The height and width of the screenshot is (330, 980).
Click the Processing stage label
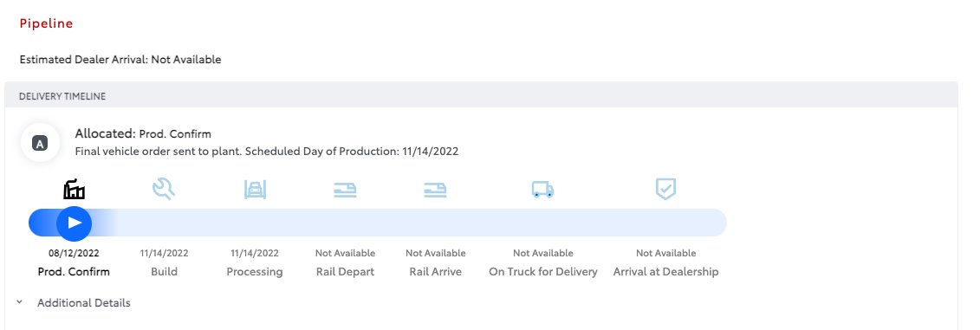click(255, 271)
